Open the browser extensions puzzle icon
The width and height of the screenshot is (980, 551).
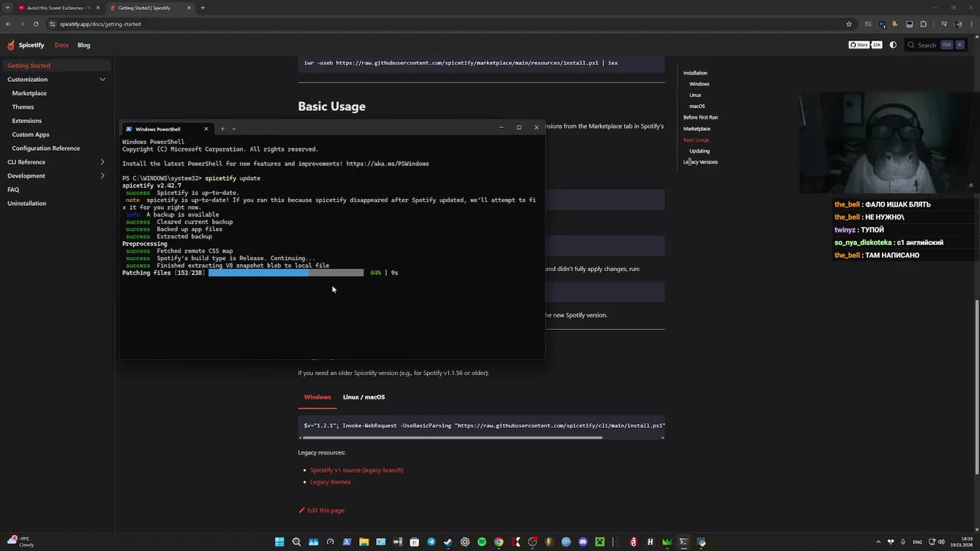923,24
